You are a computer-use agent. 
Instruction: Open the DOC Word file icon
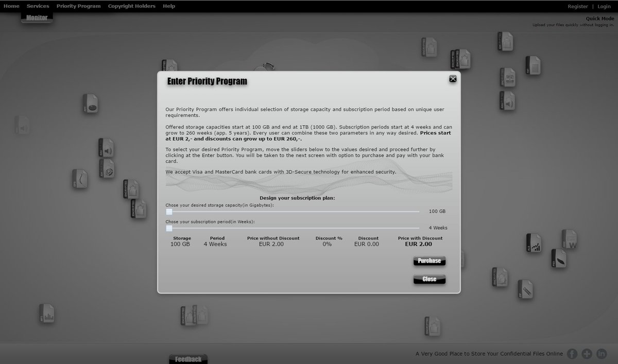(570, 239)
